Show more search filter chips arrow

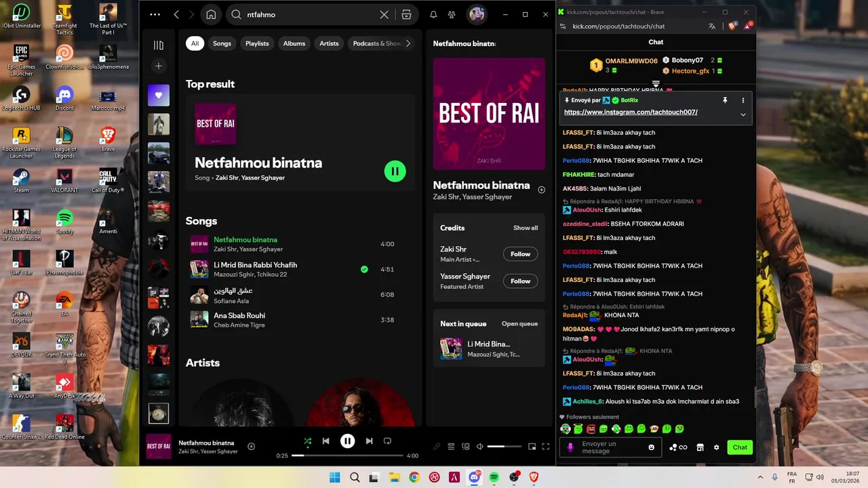point(408,43)
